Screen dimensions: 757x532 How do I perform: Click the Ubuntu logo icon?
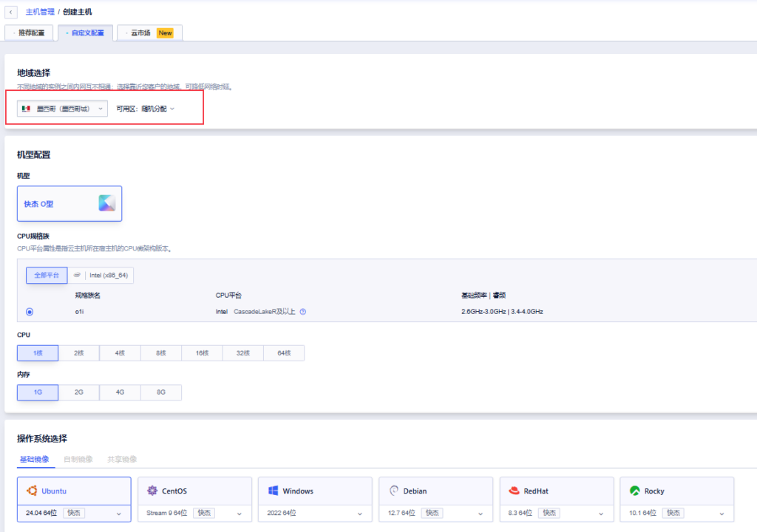click(32, 491)
